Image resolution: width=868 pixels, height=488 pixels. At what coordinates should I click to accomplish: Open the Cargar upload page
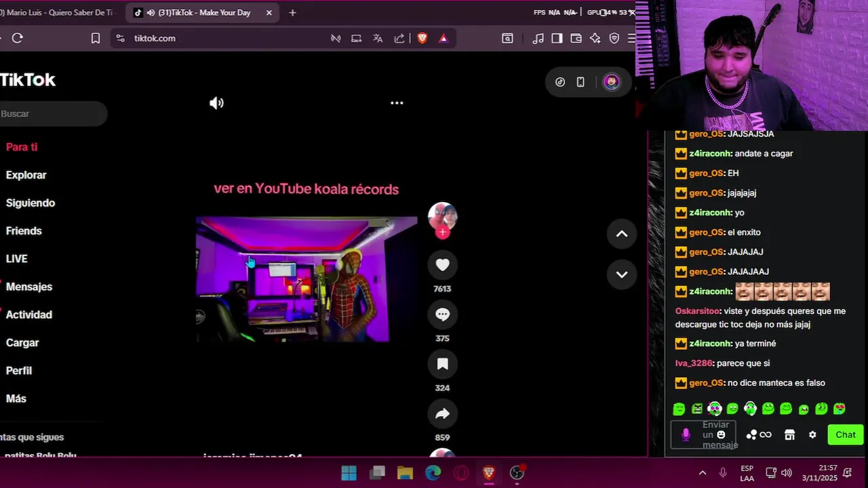pyautogui.click(x=22, y=342)
